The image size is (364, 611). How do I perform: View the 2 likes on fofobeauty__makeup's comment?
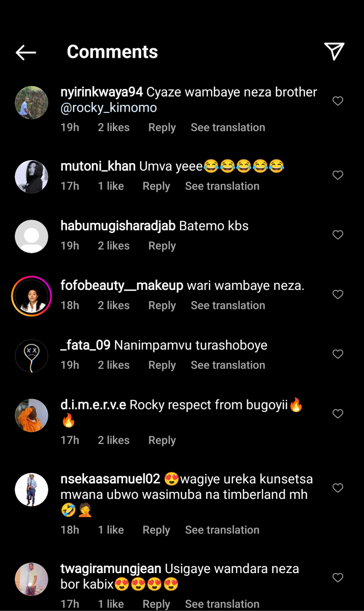pyautogui.click(x=114, y=305)
